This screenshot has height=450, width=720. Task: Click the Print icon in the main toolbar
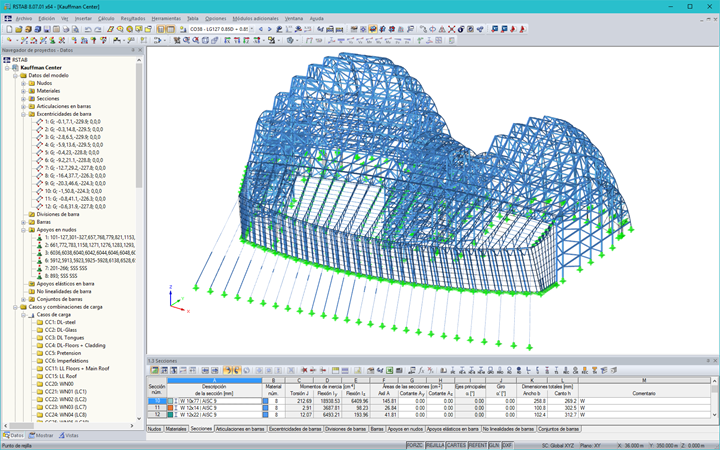click(x=66, y=29)
